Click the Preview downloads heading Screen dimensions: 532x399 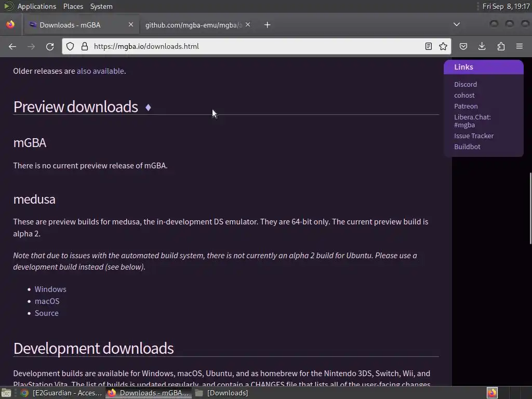coord(76,107)
